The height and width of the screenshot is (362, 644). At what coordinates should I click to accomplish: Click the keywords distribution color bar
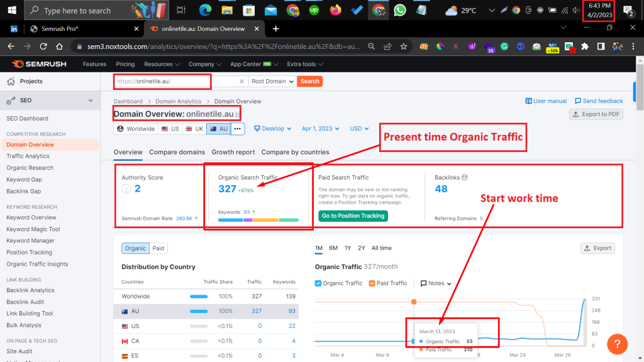(258, 220)
